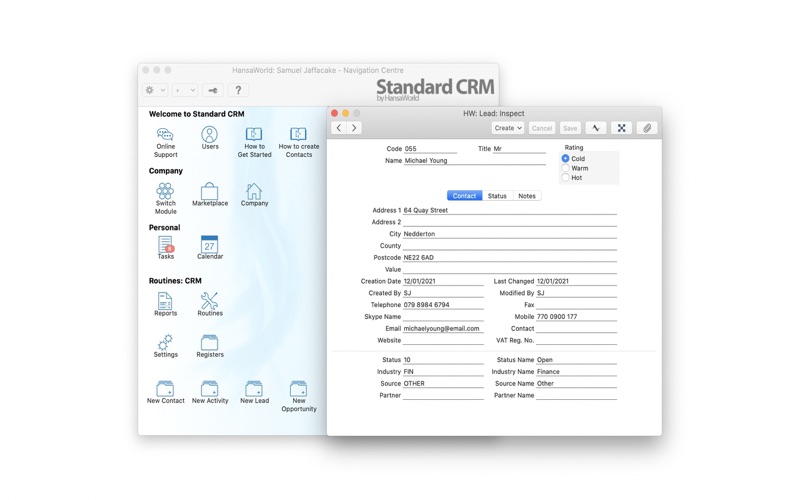Click the Creation Date field
Image resolution: width=800 pixels, height=500 pixels.
(x=443, y=281)
